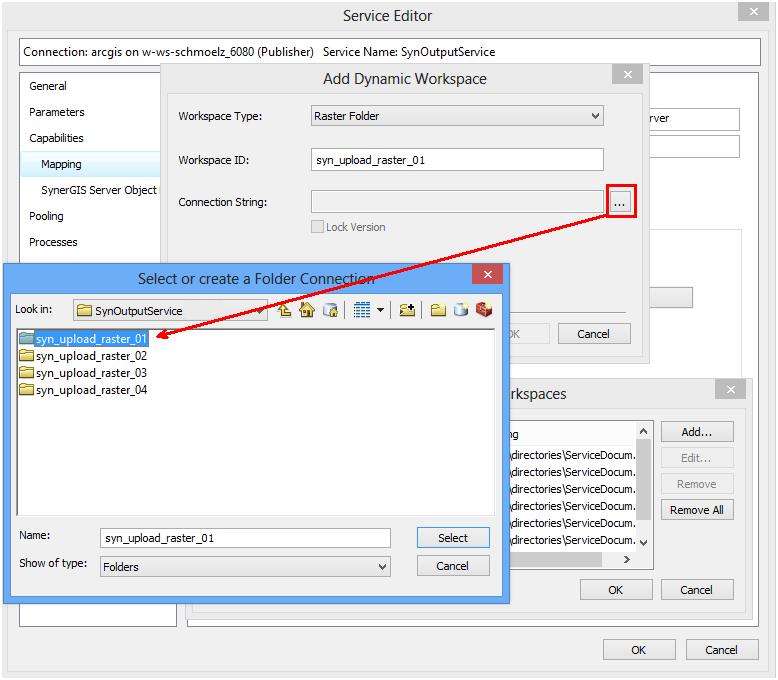Open the Parameters section in sidebar
The image size is (778, 680).
pos(57,112)
